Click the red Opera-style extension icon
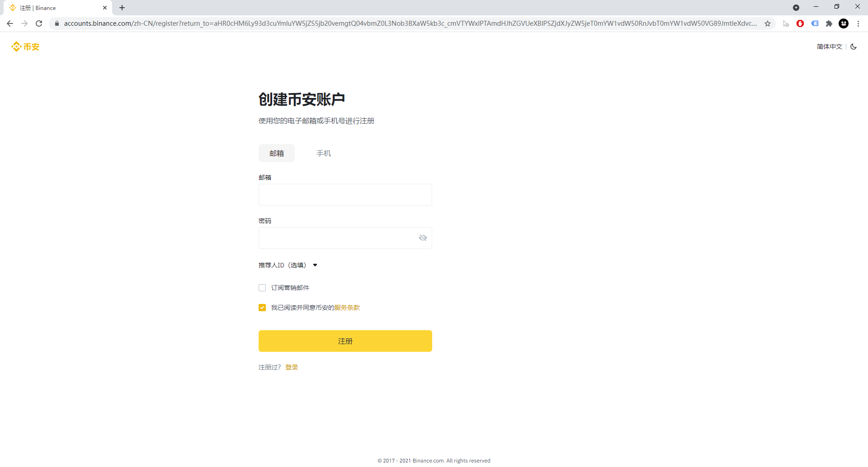This screenshot has width=868, height=467. tap(800, 23)
